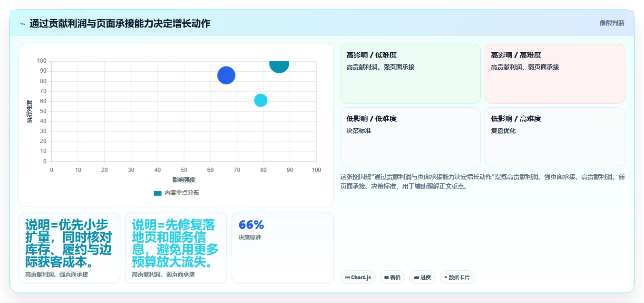
Task: Click the 进度 tag chip
Action: [422, 277]
